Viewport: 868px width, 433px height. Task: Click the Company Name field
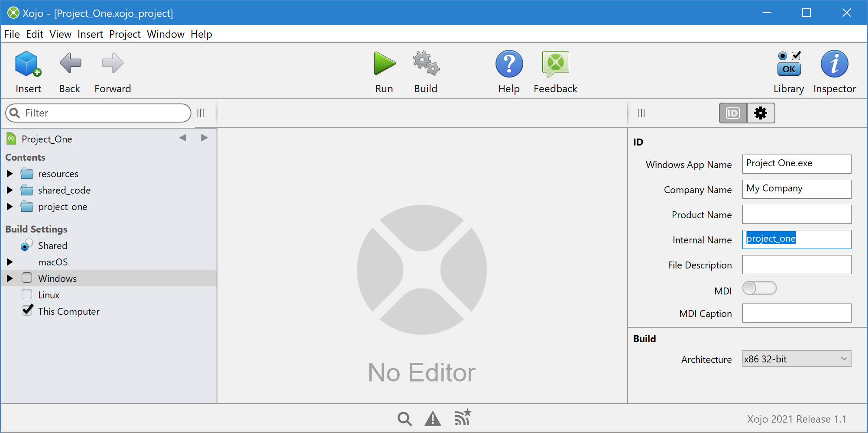(x=797, y=189)
